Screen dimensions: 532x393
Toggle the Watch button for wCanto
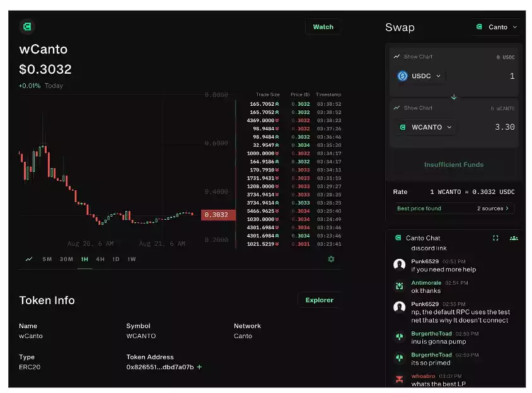click(323, 27)
